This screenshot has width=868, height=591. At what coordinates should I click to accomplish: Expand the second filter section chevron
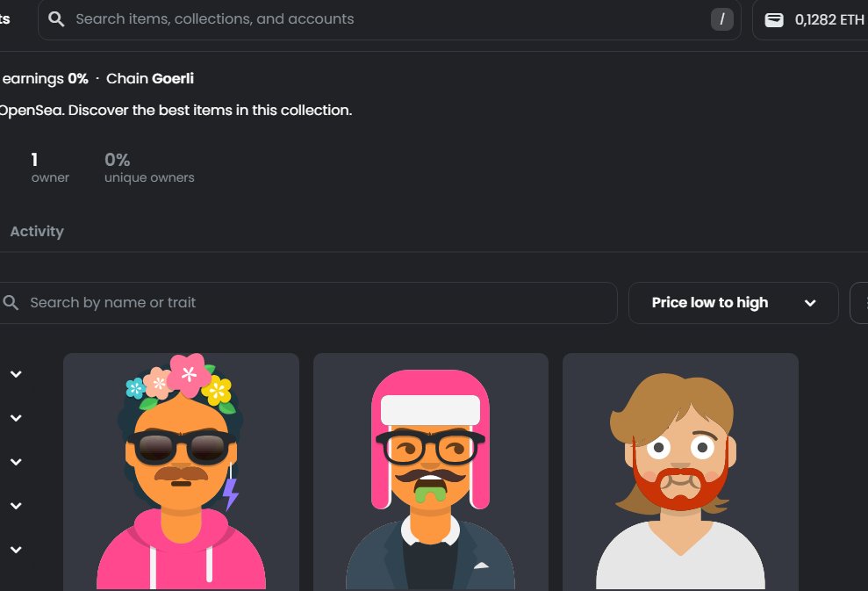click(x=16, y=418)
